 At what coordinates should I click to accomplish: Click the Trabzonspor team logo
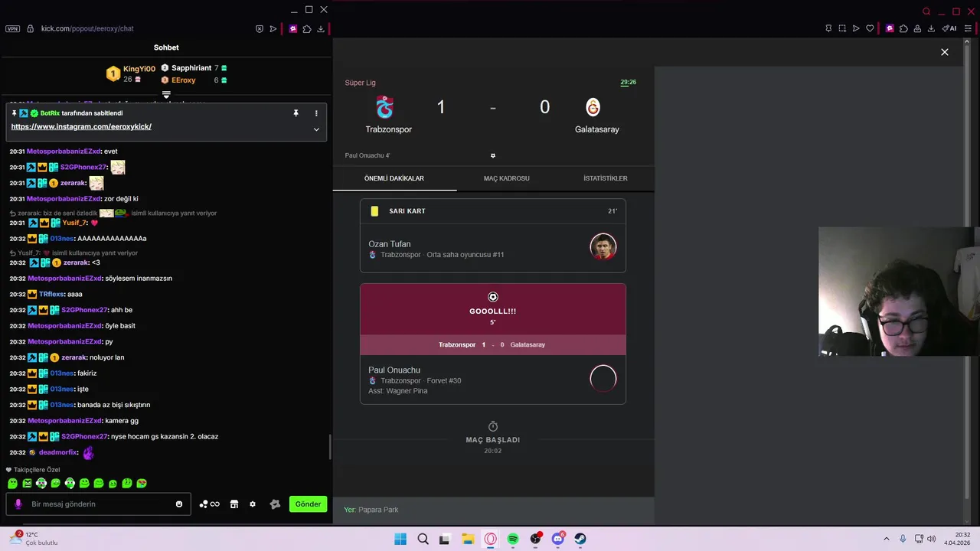point(385,107)
